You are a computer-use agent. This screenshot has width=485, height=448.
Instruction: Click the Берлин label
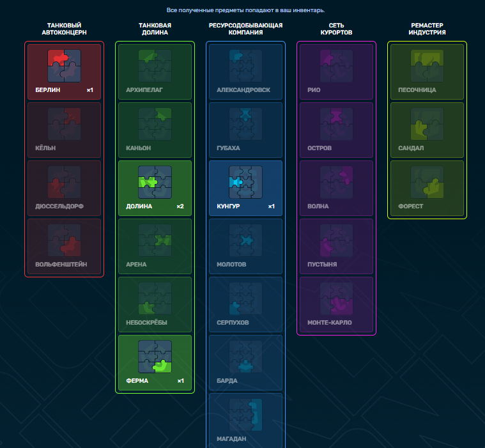click(x=48, y=90)
